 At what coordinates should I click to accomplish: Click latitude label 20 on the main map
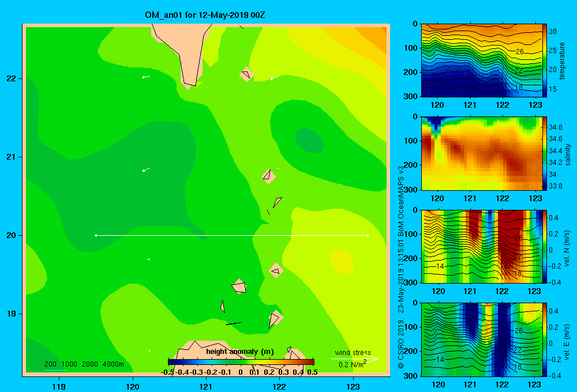pyautogui.click(x=11, y=235)
